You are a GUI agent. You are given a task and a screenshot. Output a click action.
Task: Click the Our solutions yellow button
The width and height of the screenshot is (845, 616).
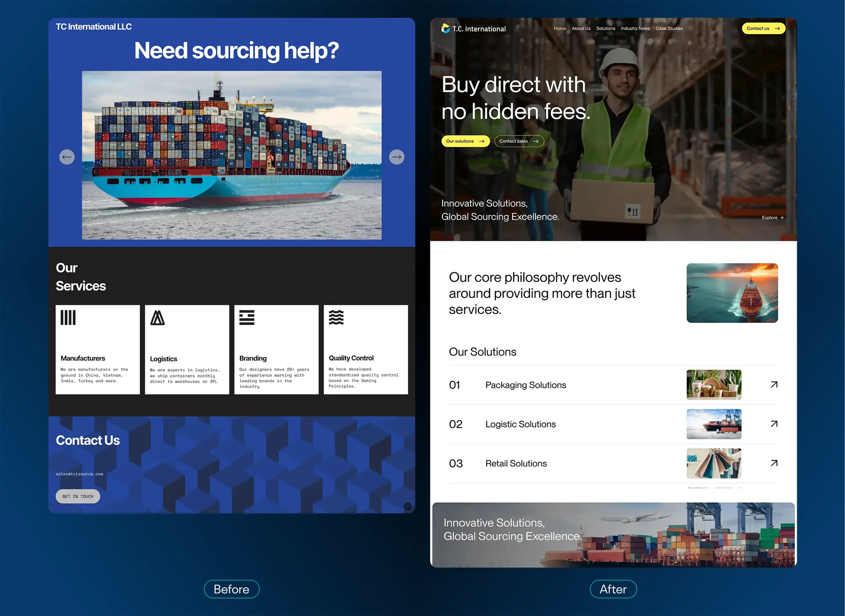[465, 141]
